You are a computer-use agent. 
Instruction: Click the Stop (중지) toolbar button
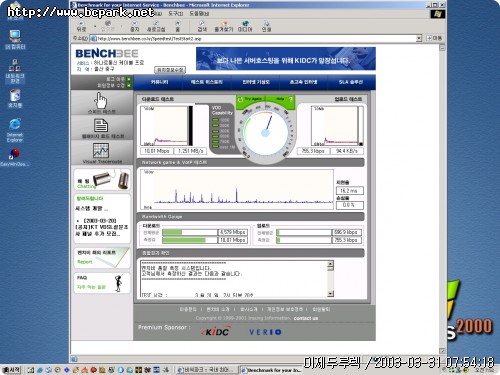(135, 26)
